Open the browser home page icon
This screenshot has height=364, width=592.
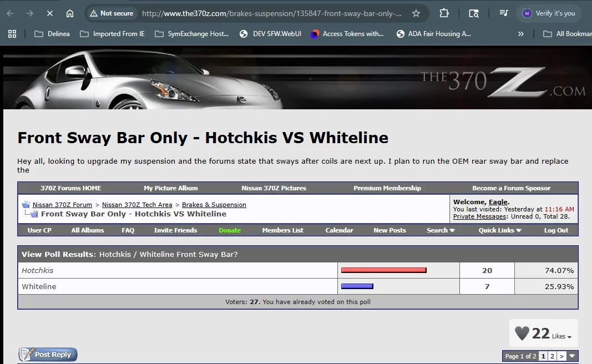point(70,13)
